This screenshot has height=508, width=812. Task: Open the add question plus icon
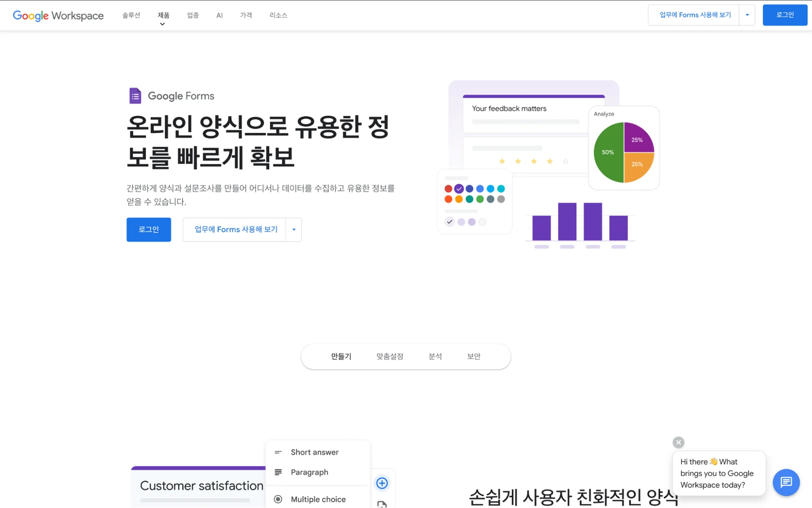click(x=382, y=483)
